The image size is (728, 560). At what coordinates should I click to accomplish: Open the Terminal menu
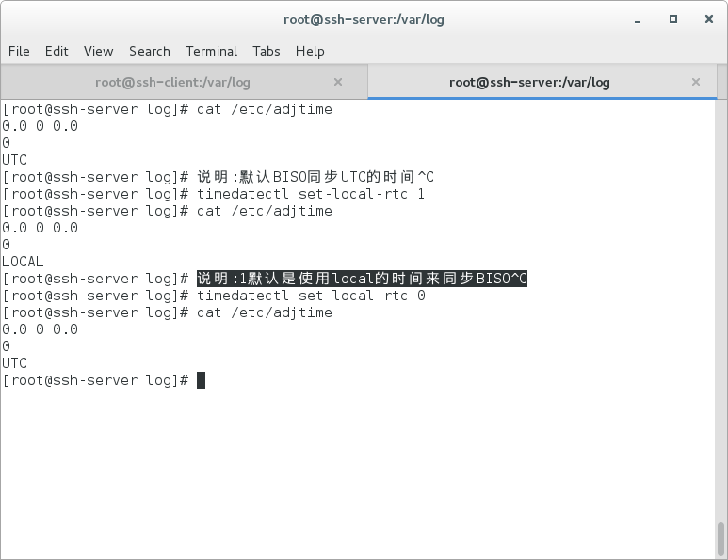point(212,51)
